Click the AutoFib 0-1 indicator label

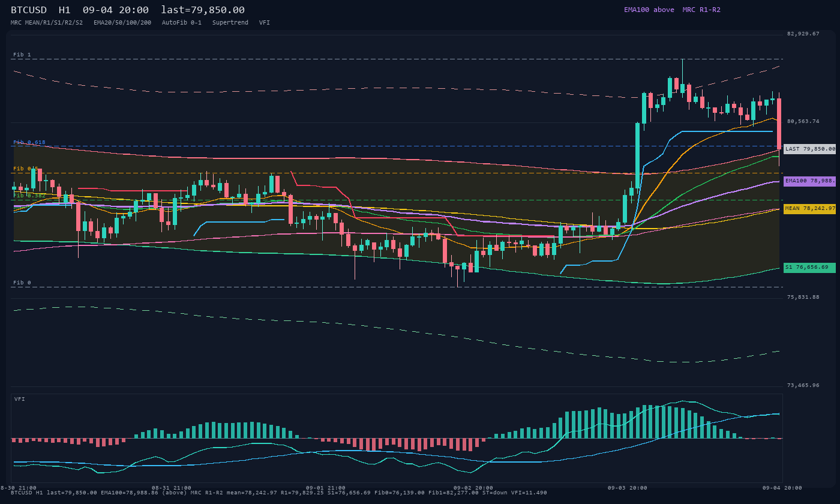coord(182,23)
